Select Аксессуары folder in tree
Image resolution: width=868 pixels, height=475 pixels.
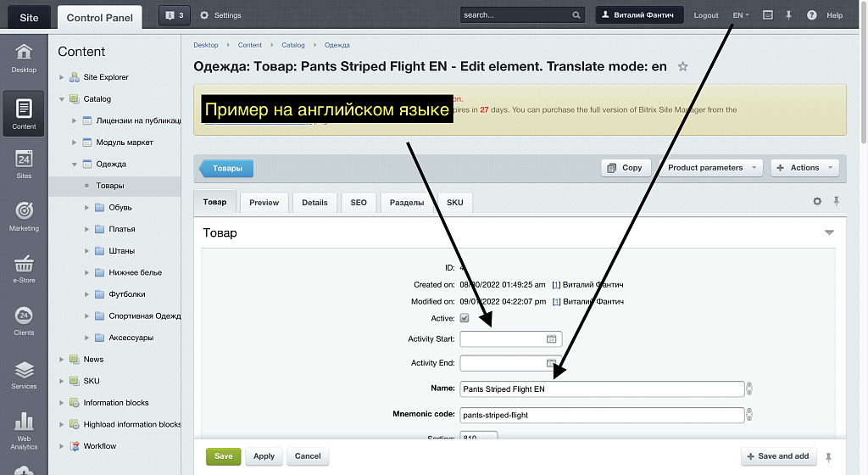pyautogui.click(x=131, y=338)
